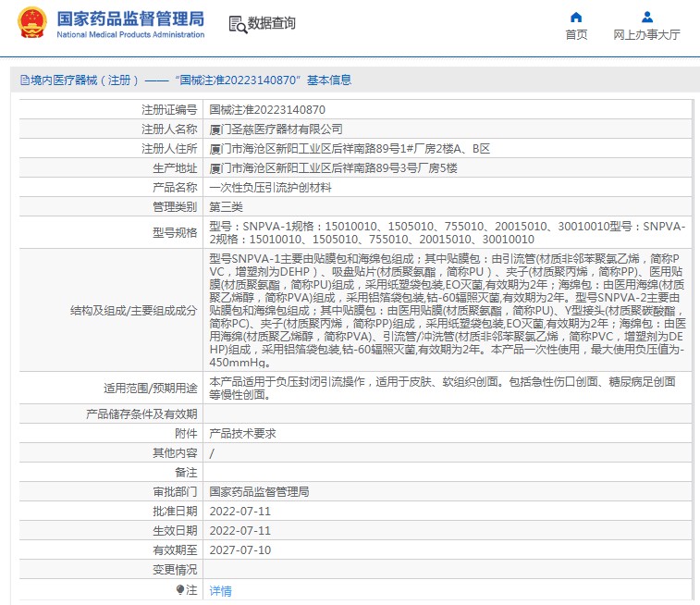700x605 pixels.
Task: Click the 生产地址 label
Action: pos(175,168)
